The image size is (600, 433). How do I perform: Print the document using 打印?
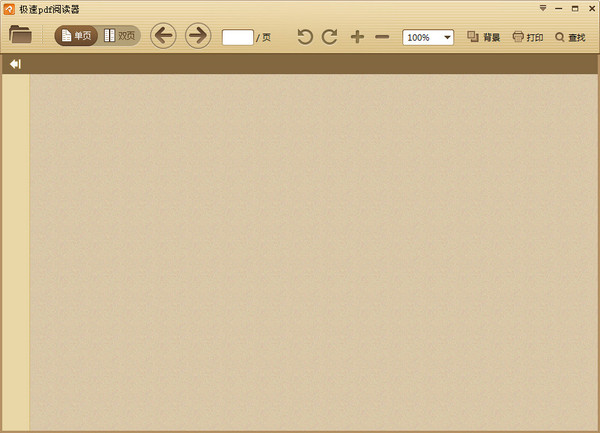pos(528,37)
